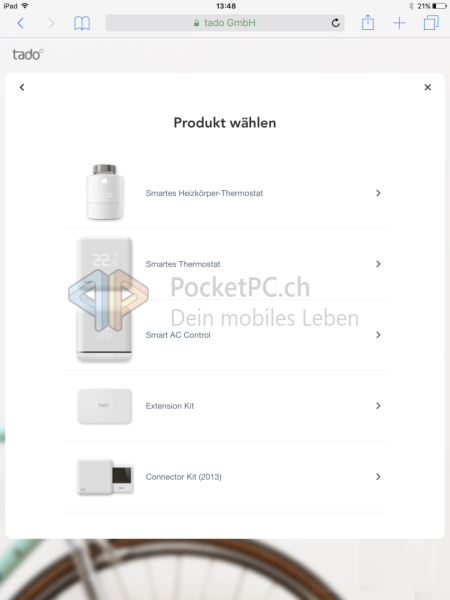Expand Smartes Thermostat row chevron
This screenshot has width=450, height=600.
coord(378,264)
